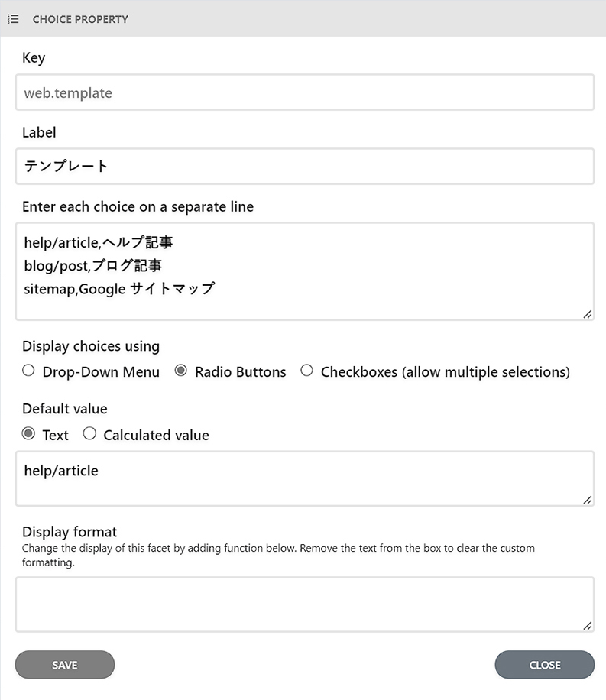
Task: Click the empty Display format textarea
Action: [305, 604]
